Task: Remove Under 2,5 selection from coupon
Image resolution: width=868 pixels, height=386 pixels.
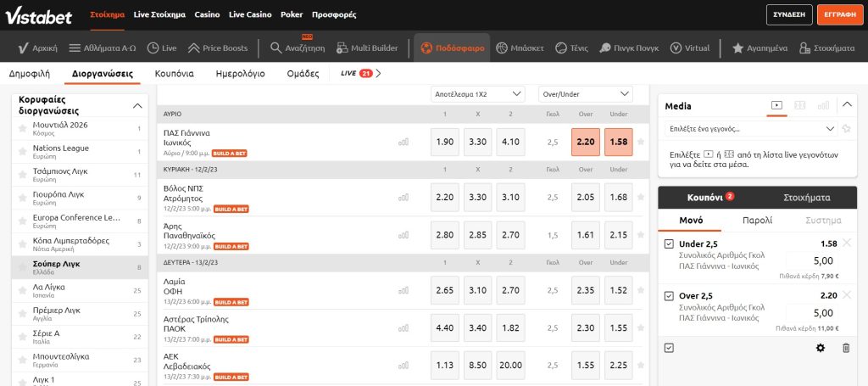Action: point(847,243)
